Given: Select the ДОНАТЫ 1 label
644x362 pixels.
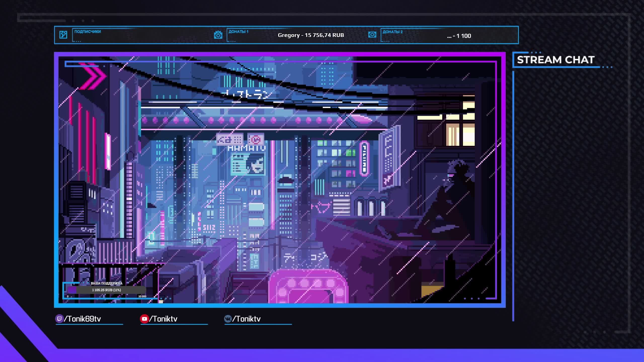Looking at the screenshot, I should tap(238, 32).
